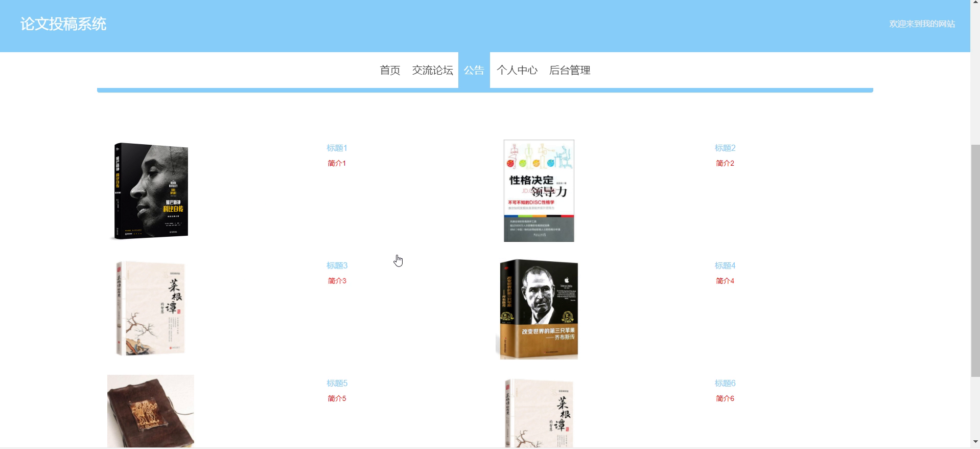Click the 简介4 description text

[725, 281]
